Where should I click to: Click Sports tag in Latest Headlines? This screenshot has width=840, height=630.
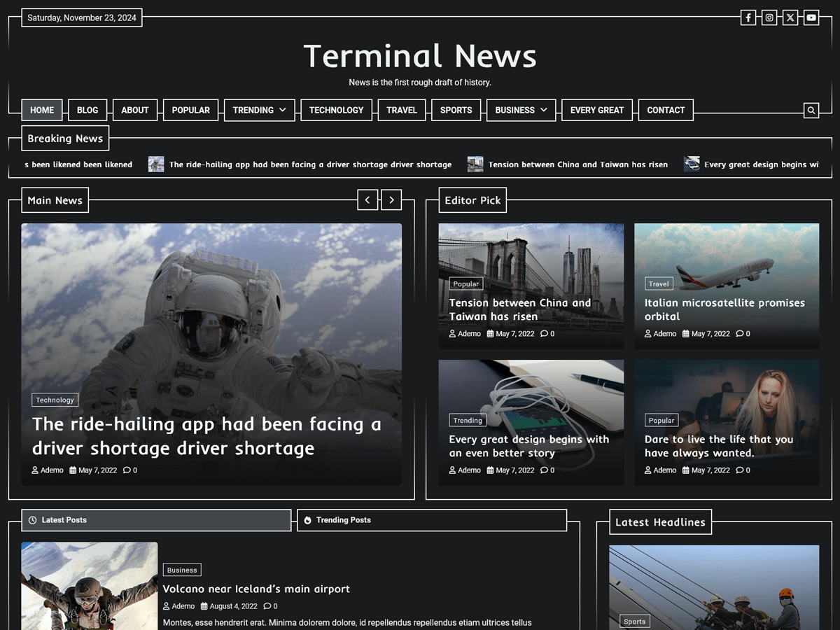(634, 621)
